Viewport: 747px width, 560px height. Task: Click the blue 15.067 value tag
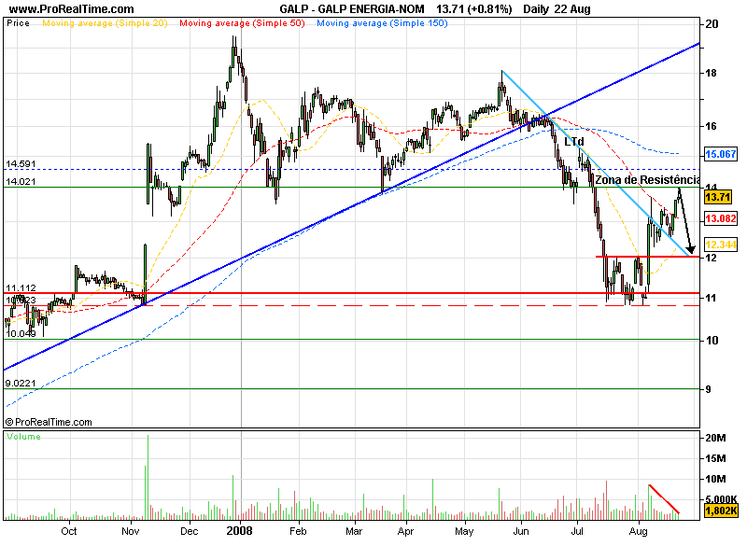[x=721, y=154]
